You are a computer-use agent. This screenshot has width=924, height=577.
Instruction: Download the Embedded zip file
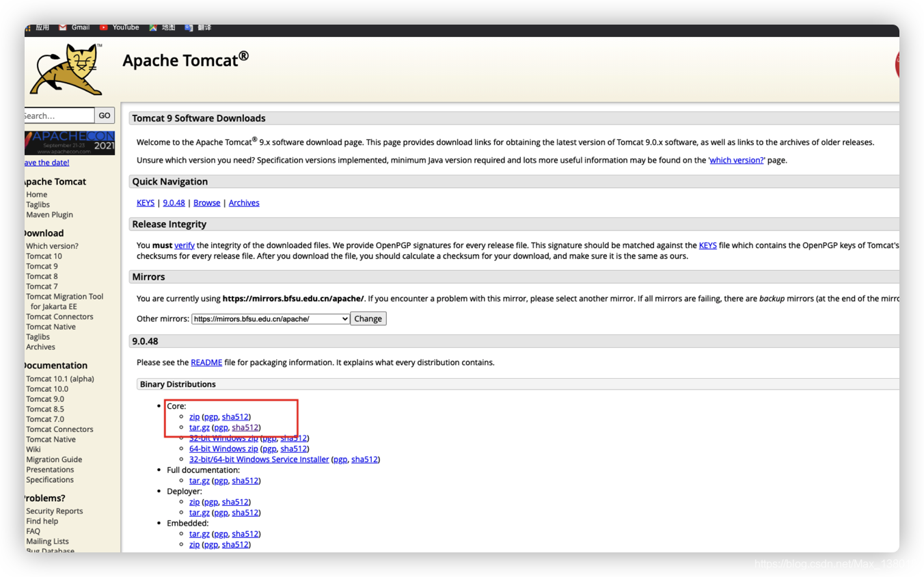tap(194, 545)
